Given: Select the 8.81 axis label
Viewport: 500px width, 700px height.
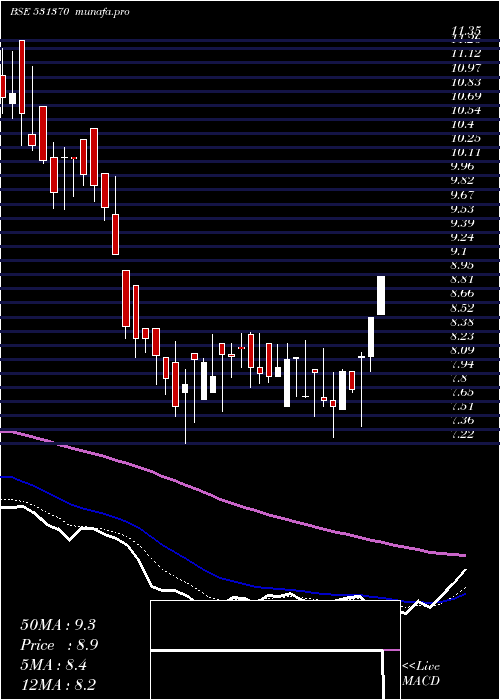Looking at the screenshot, I should tap(462, 279).
